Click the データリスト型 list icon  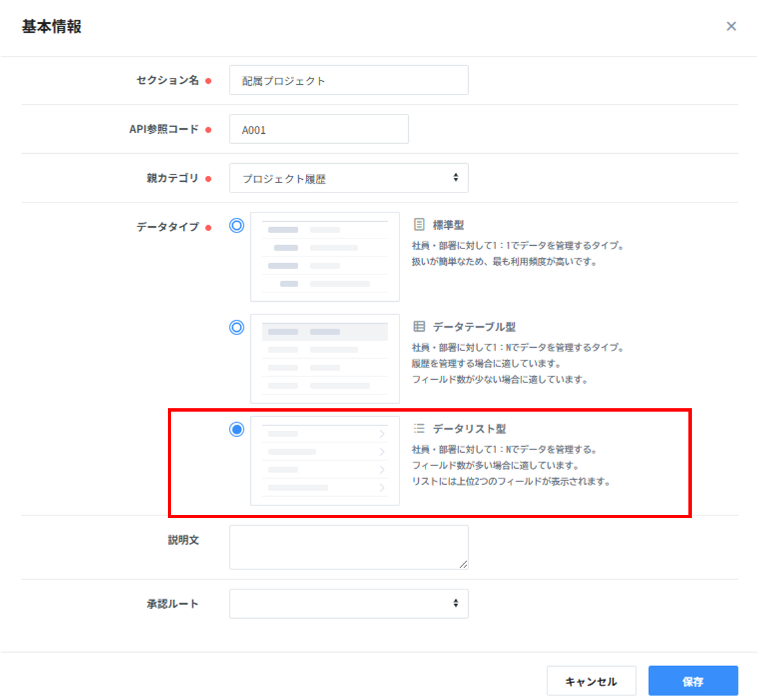419,428
